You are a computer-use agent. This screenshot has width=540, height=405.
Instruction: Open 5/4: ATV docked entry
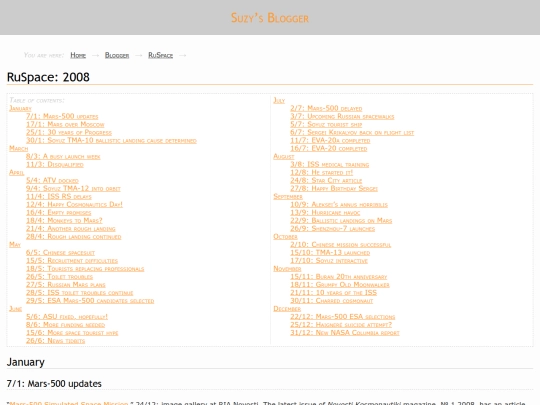[x=52, y=180]
